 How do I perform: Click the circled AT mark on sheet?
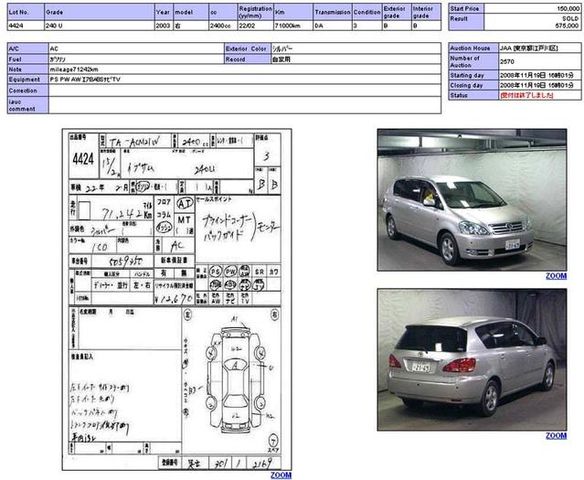[x=185, y=203]
